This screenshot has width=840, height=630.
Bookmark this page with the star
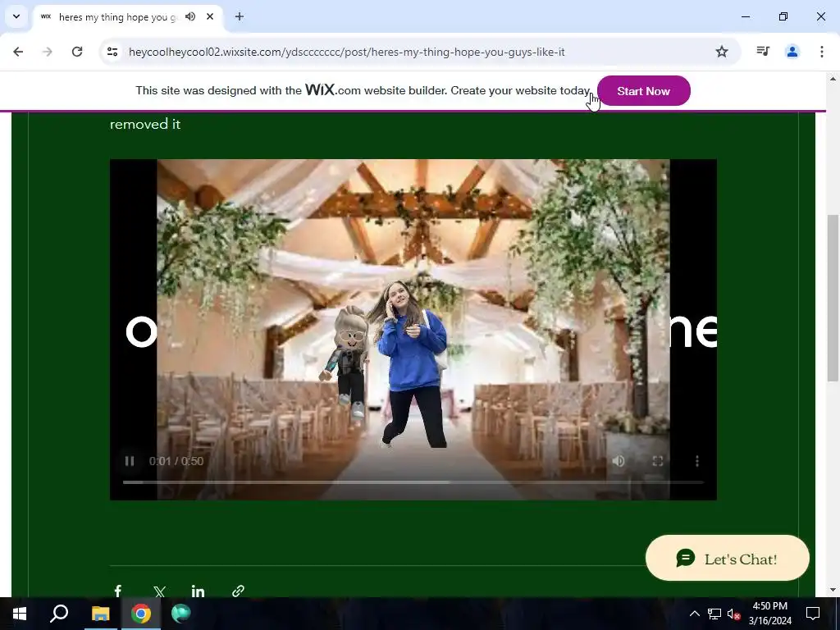pos(722,52)
